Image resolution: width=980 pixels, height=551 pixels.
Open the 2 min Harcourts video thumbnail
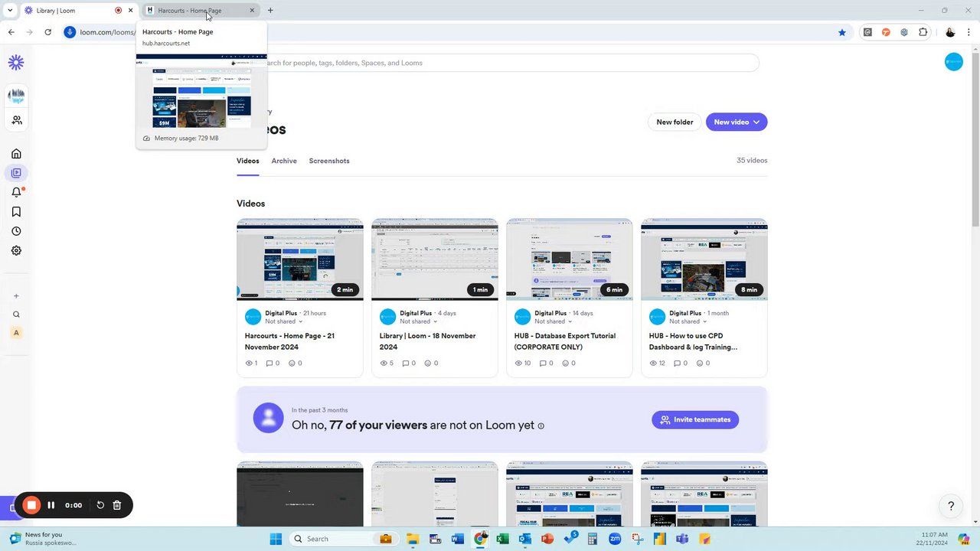coord(300,259)
